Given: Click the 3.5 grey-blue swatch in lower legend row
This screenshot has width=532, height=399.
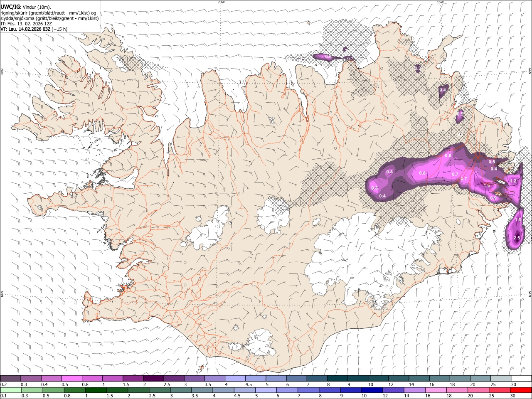Looking at the screenshot, I should 202,390.
